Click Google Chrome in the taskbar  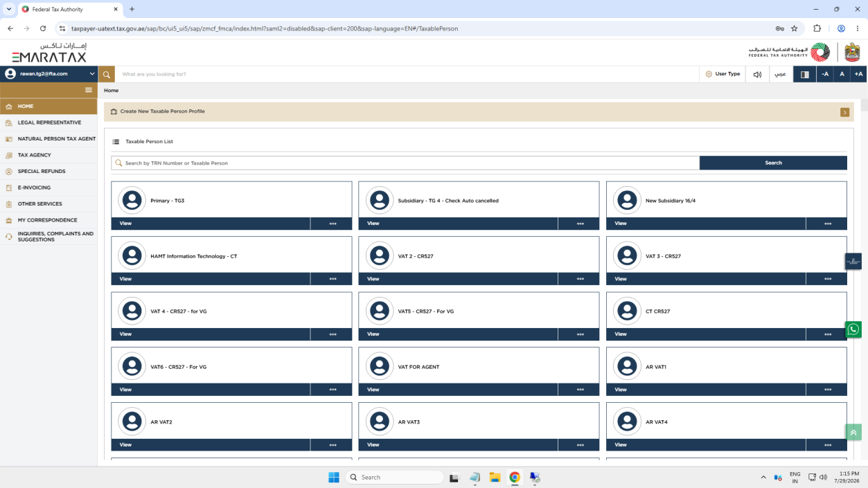(515, 477)
